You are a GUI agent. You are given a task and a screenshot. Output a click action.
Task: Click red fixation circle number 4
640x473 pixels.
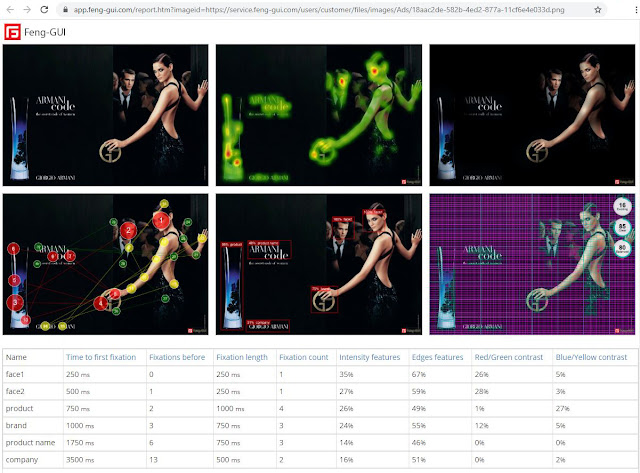click(x=100, y=303)
